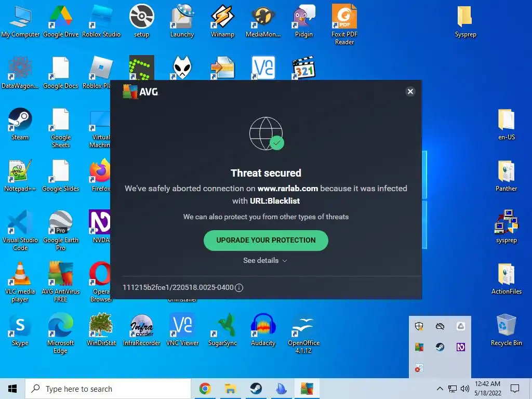Click cloud sync icon in tray overflow

(x=440, y=326)
